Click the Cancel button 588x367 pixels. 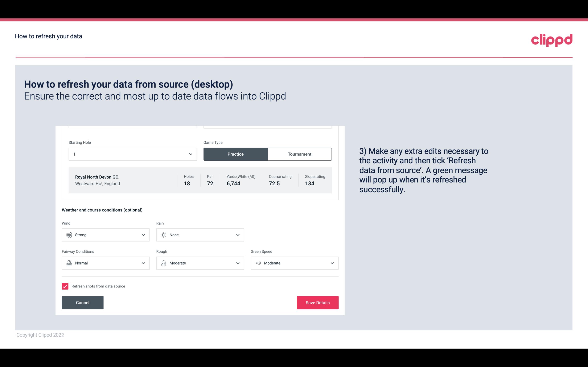pyautogui.click(x=83, y=302)
